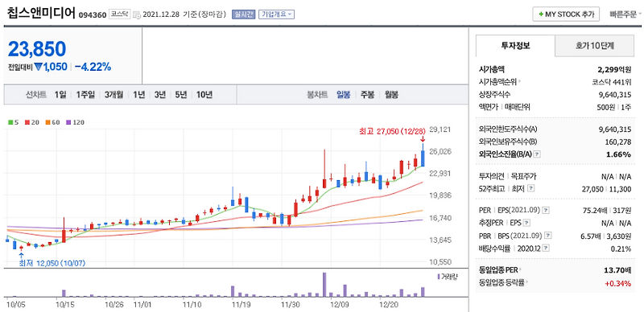
Task: Show the 월봉 monthly candle chart
Action: 391,95
